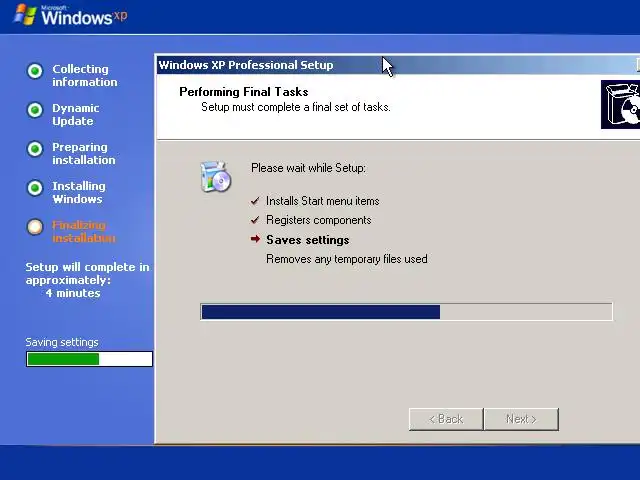Click 'Preparing installation' label
Image resolution: width=640 pixels, height=480 pixels.
pos(84,153)
